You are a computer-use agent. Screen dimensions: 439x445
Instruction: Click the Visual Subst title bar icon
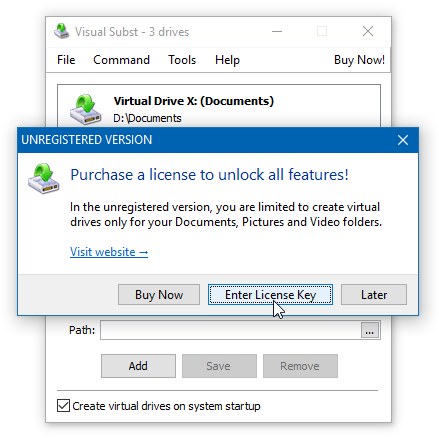click(62, 31)
